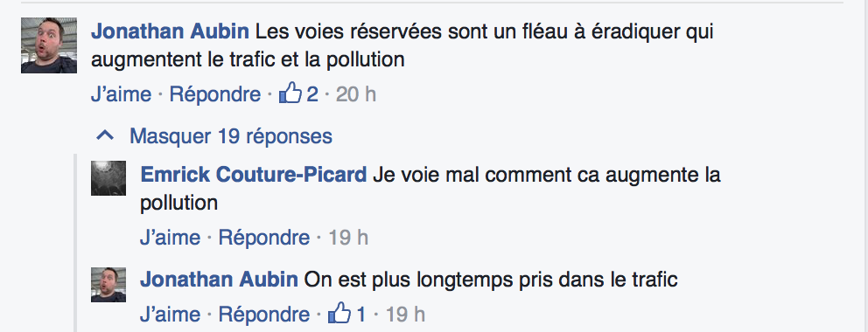Open the 19 h timestamp on Jonathan's reply
868x332 pixels.
pyautogui.click(x=405, y=315)
